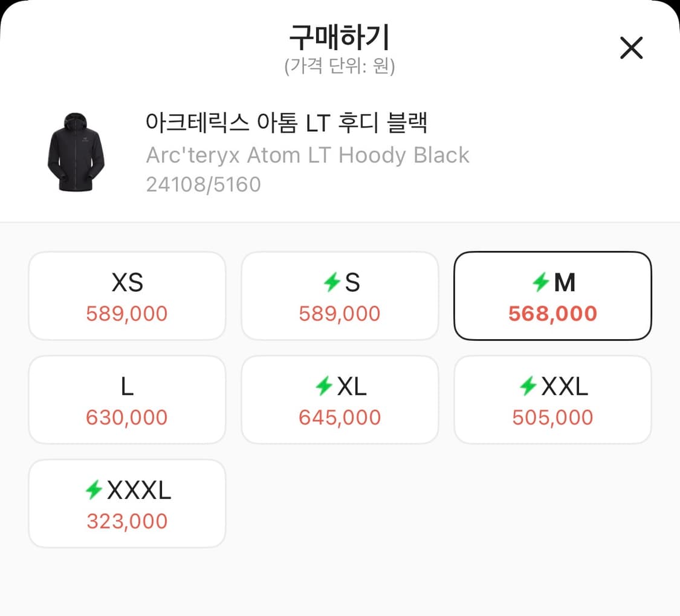
Task: Click the 구매하기 dialog header
Action: click(x=340, y=37)
